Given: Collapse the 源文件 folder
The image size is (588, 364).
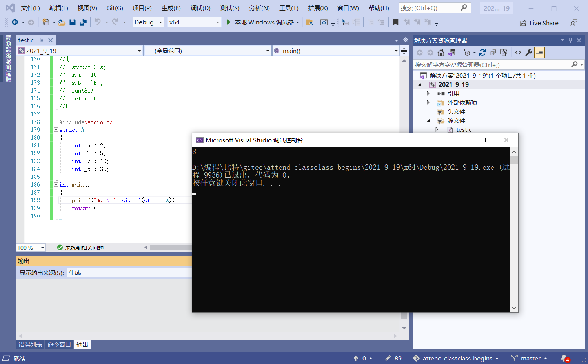Looking at the screenshot, I should (428, 120).
